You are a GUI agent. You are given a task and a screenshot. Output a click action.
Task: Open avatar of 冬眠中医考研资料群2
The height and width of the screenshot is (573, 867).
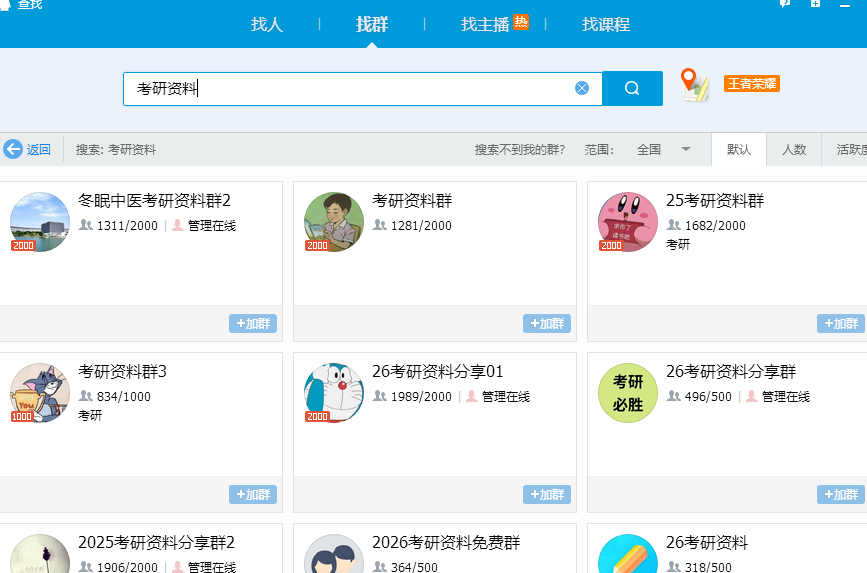[x=40, y=222]
